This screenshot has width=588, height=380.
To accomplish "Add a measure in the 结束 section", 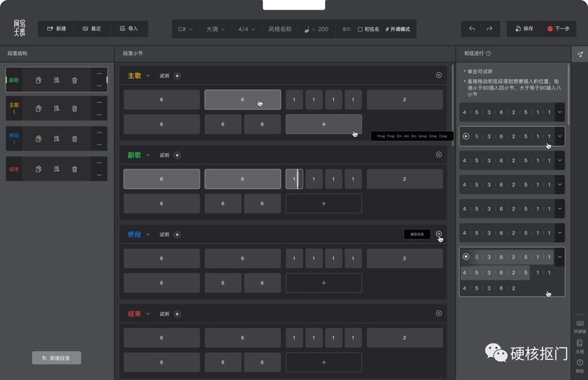I will click(x=323, y=363).
